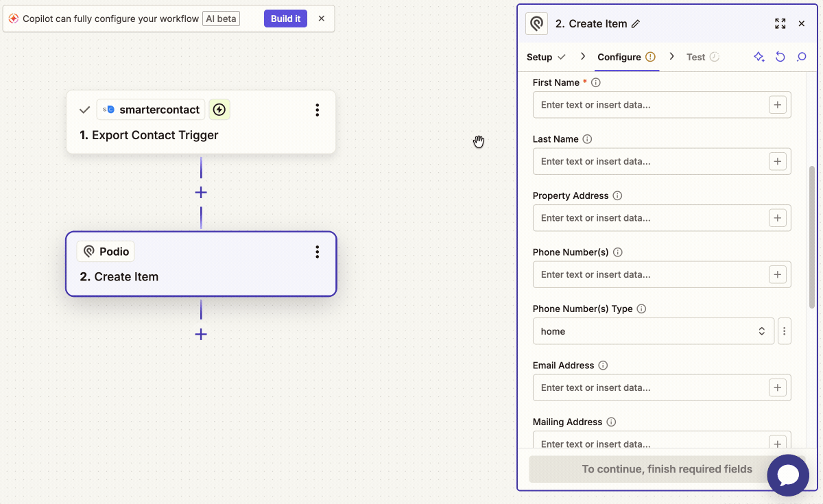
Task: Click the search icon in the step panel
Action: [x=801, y=57]
